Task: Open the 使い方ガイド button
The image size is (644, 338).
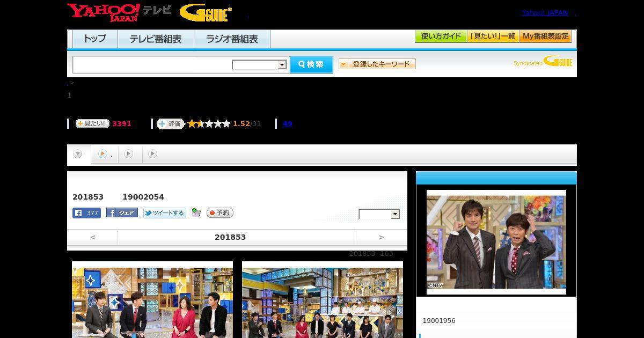Action: tap(441, 36)
